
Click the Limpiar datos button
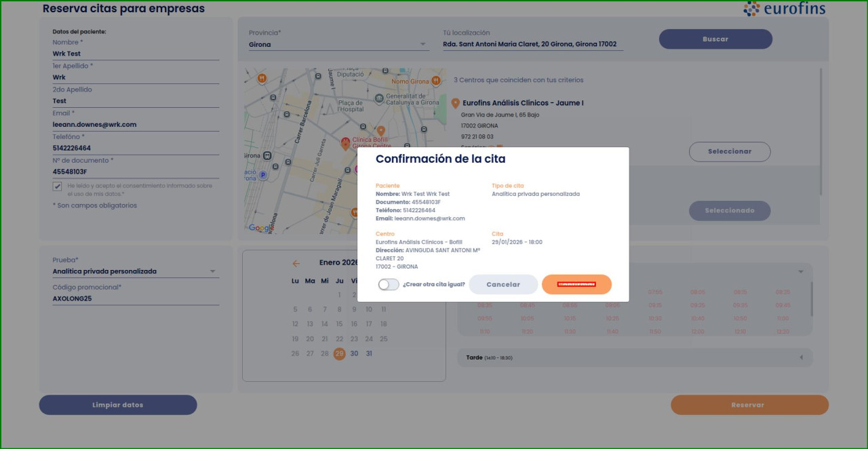pyautogui.click(x=117, y=404)
